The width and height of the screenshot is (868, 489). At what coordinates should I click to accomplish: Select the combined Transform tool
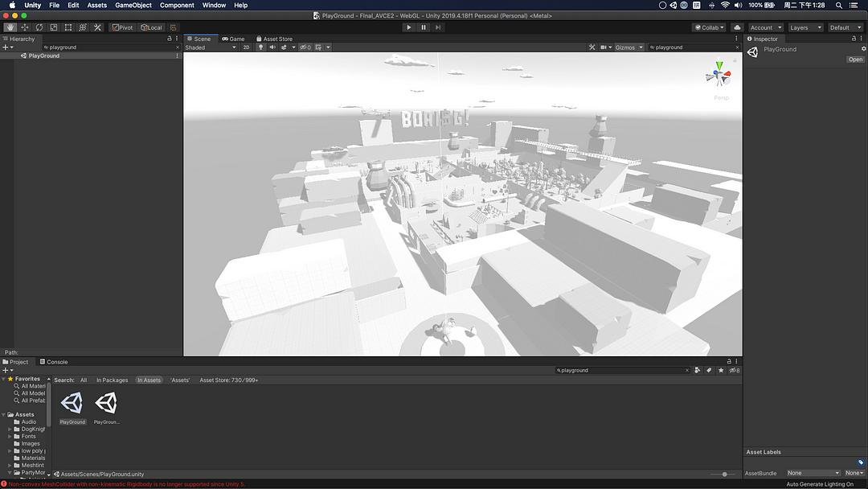83,27
